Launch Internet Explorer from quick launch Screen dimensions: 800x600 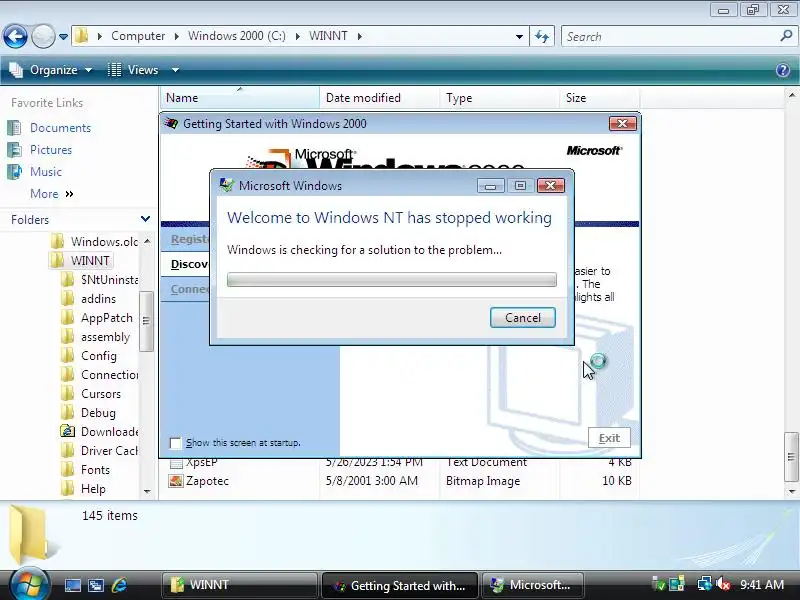point(119,585)
